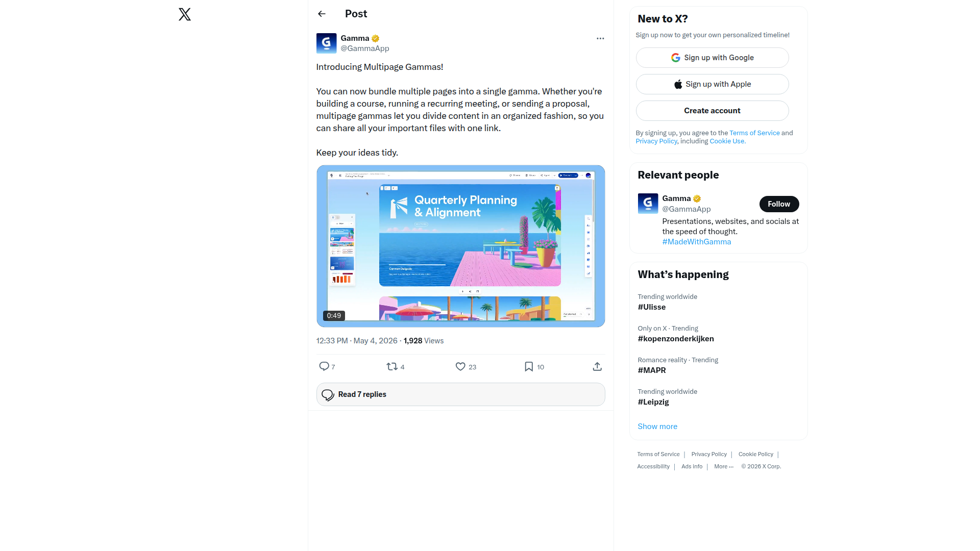Sign up with Apple

[712, 84]
